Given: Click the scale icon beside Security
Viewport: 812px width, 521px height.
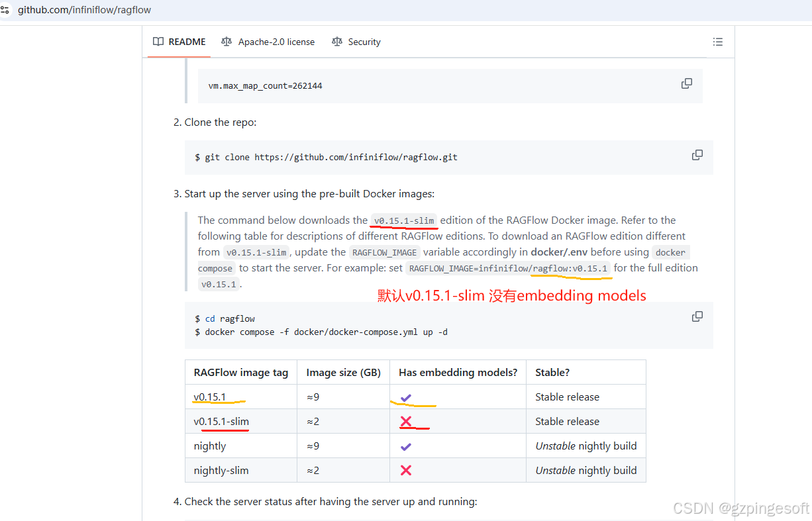Looking at the screenshot, I should pyautogui.click(x=337, y=42).
